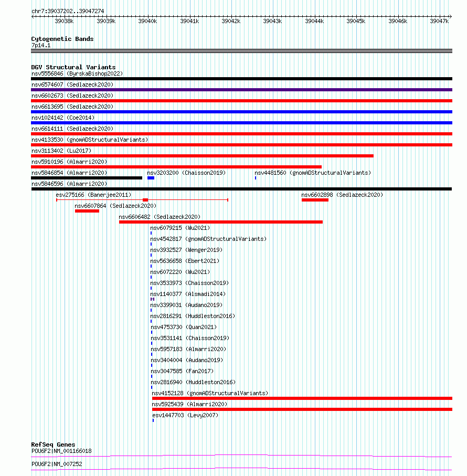The width and height of the screenshot is (467, 476).
Task: Click the 39042k ruler position
Action: click(231, 21)
